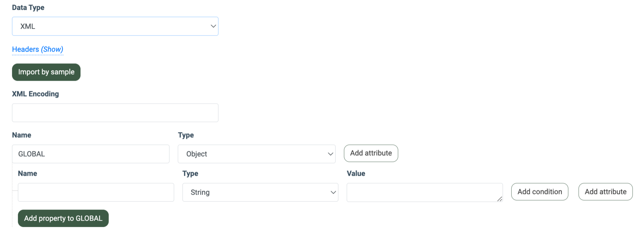The image size is (644, 235).
Task: Click the resize handle of the Value textarea
Action: [x=500, y=199]
